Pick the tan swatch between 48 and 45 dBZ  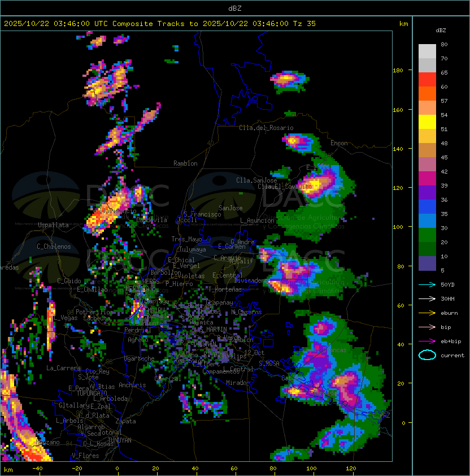pyautogui.click(x=427, y=150)
